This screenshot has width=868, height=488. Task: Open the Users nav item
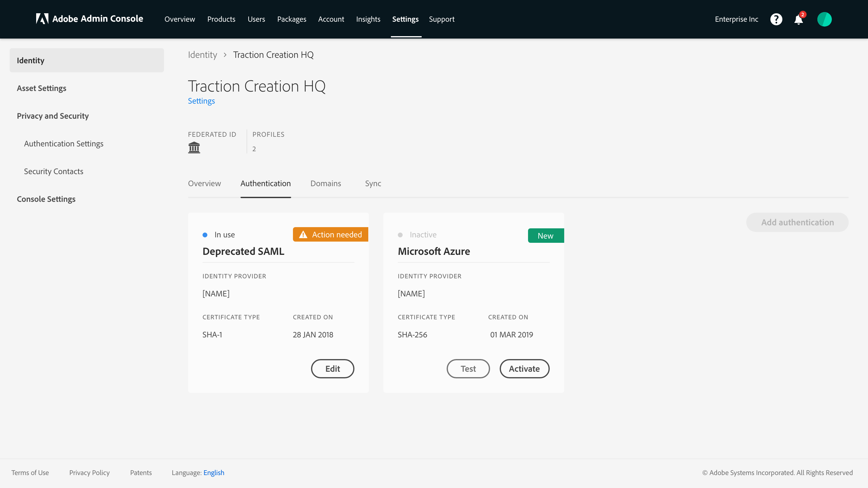pos(256,19)
